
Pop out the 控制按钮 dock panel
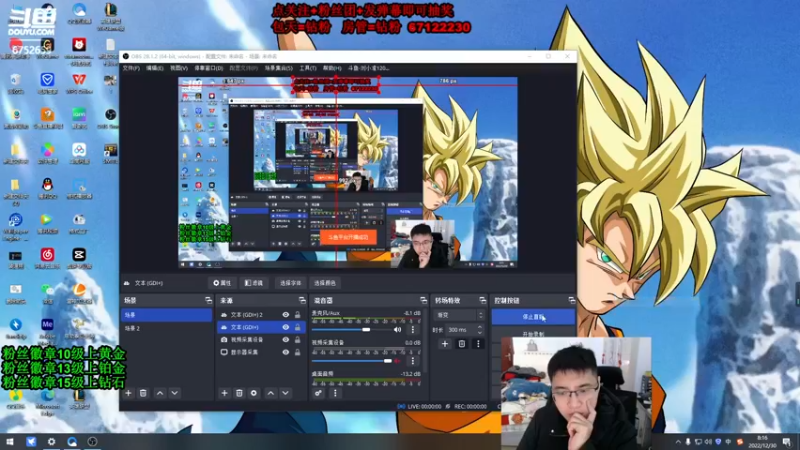point(571,301)
